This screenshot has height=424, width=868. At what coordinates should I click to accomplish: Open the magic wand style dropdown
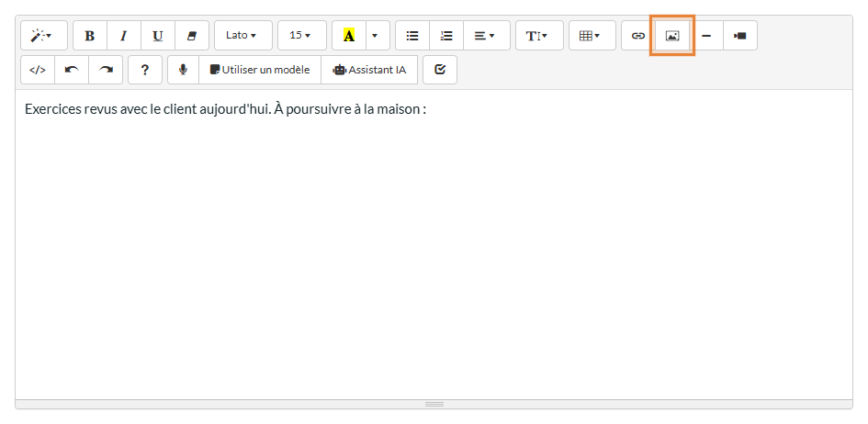point(44,36)
